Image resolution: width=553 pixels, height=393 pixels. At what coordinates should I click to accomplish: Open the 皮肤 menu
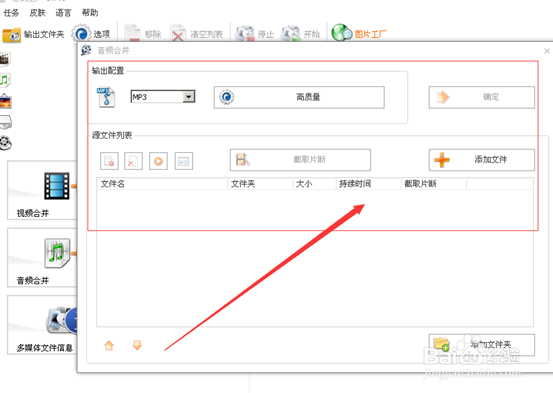pos(37,13)
